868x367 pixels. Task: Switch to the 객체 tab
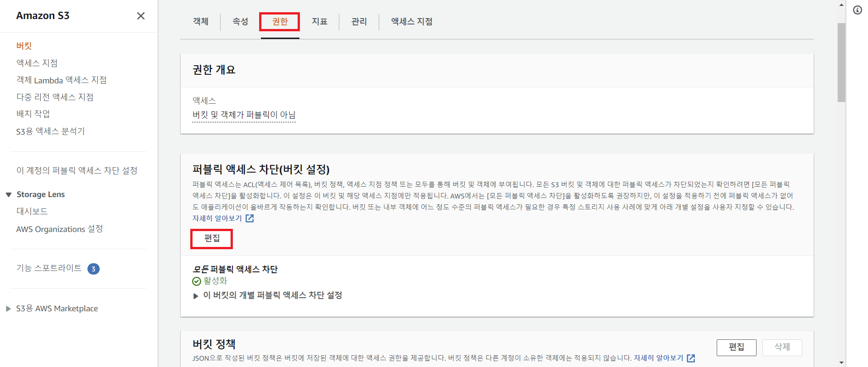(201, 21)
